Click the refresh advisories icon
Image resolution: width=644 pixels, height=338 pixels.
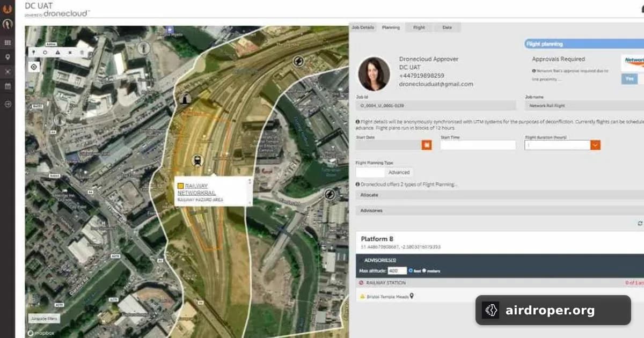click(x=640, y=223)
